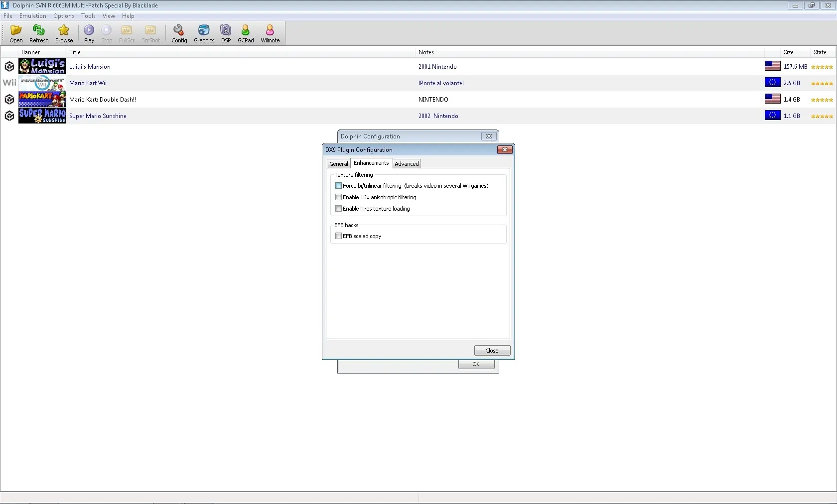
Task: Select the Luigi's Mansion title
Action: (90, 67)
